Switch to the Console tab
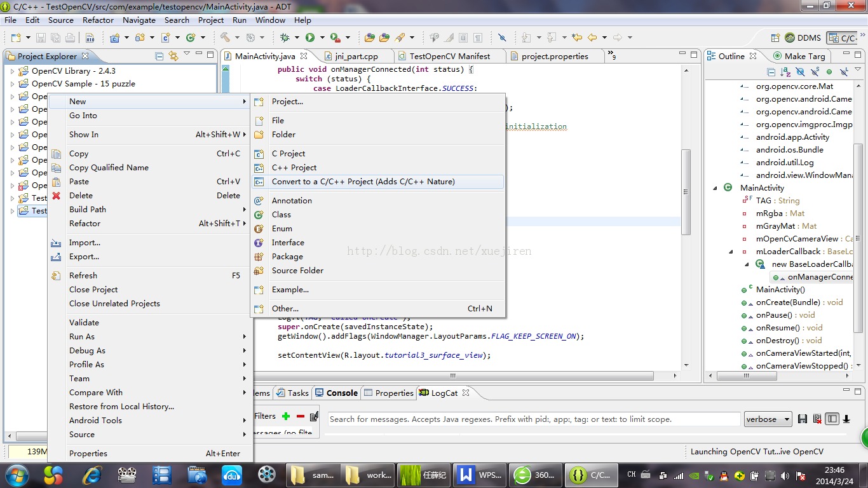The image size is (868, 488). [336, 393]
